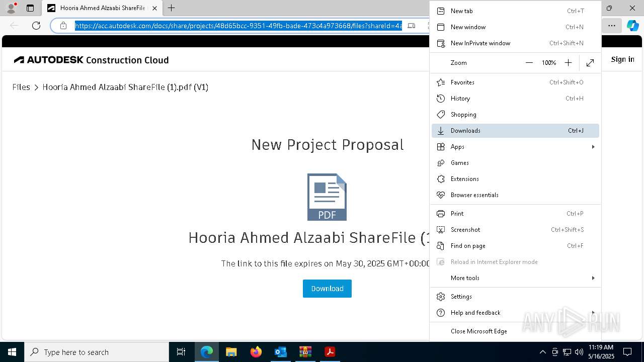
Task: Decrease zoom with the minus button
Action: [x=529, y=63]
